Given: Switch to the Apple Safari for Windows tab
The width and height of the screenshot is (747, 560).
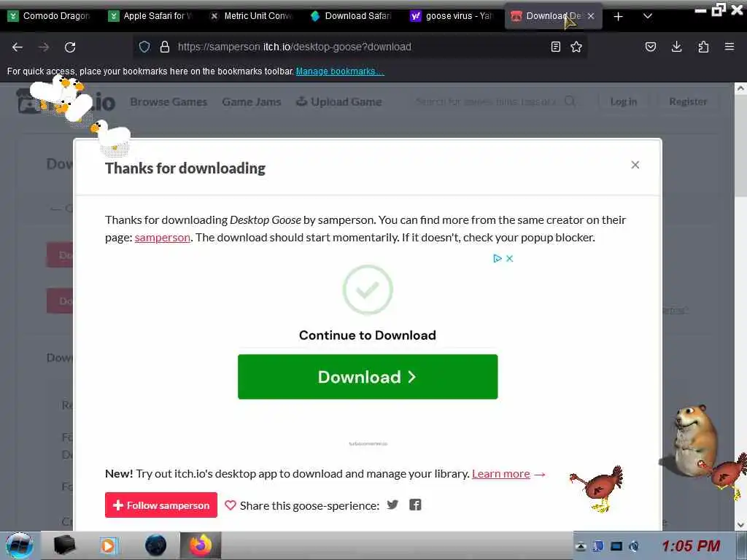Looking at the screenshot, I should [x=150, y=16].
